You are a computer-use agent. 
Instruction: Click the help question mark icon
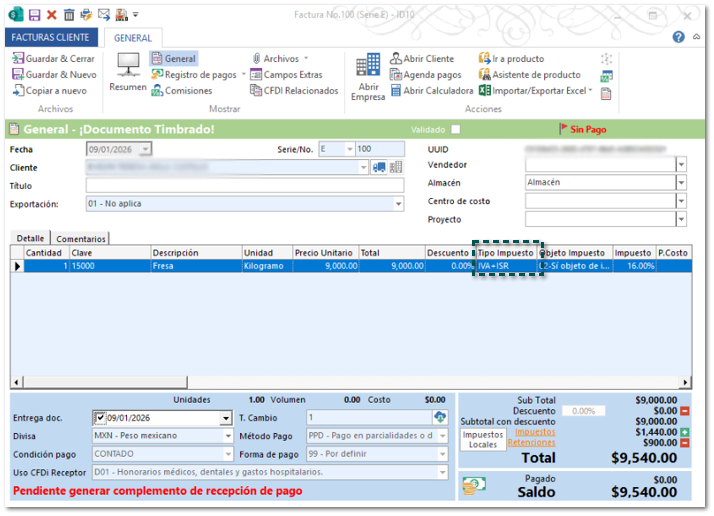click(x=679, y=37)
